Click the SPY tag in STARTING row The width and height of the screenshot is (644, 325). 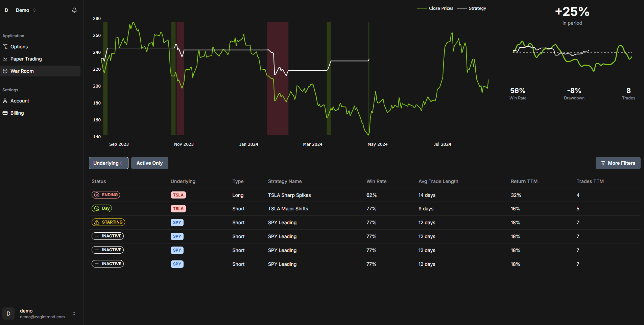tap(177, 223)
